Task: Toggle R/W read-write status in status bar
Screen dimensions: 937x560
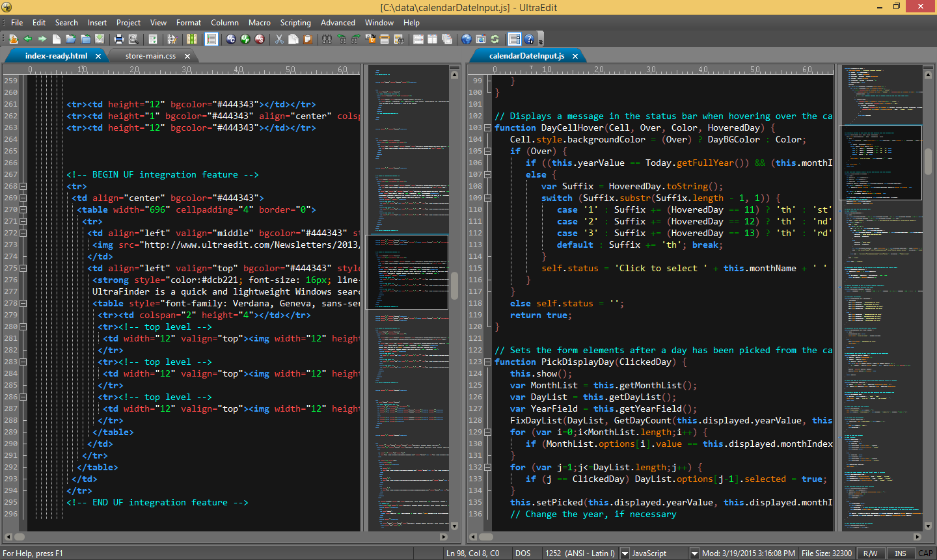Action: (x=870, y=553)
